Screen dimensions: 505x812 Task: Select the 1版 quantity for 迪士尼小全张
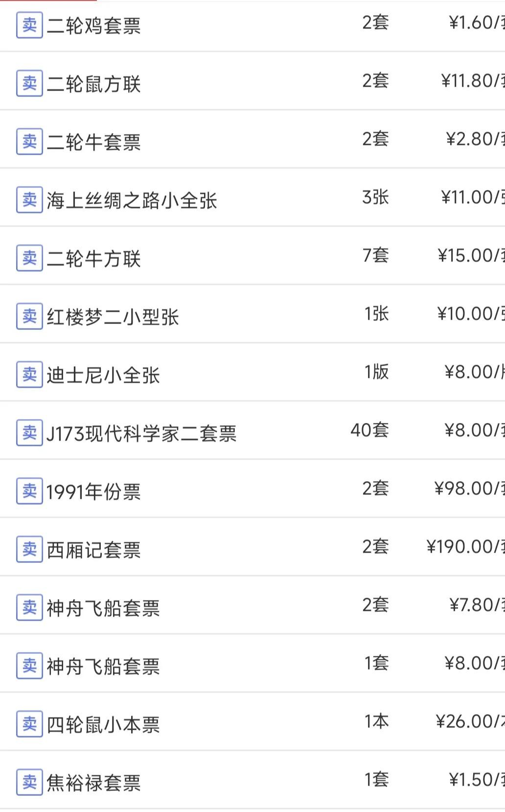376,372
